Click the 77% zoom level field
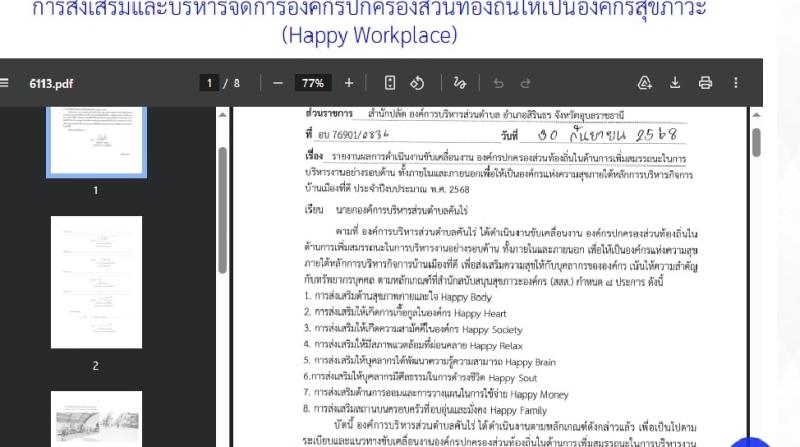800x447 pixels. 313,83
